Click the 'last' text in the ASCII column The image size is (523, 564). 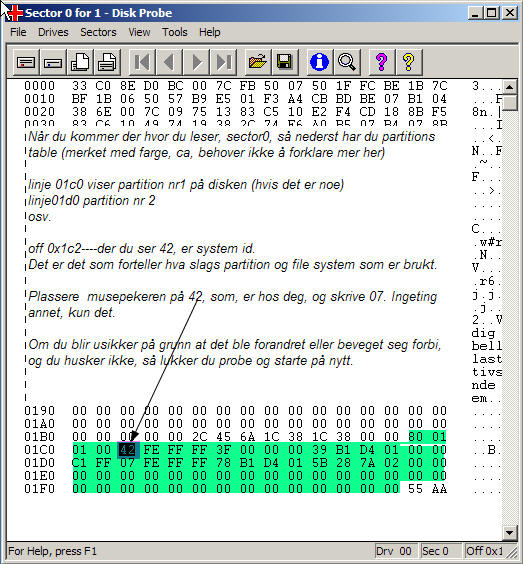486,359
